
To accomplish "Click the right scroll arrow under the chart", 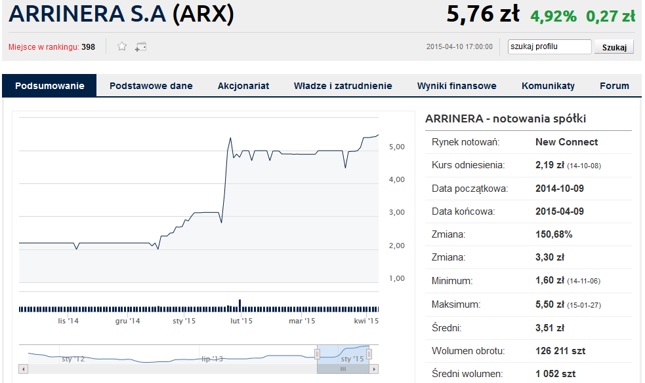I will point(374,369).
